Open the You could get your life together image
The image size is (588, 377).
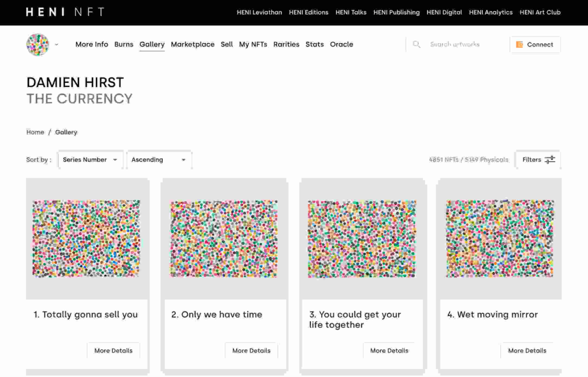362,239
